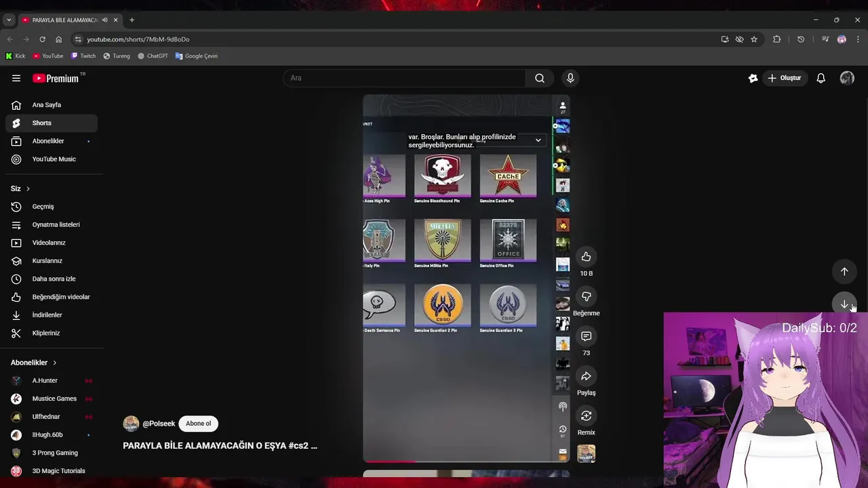Expand the Siz section chevron

tap(28, 188)
